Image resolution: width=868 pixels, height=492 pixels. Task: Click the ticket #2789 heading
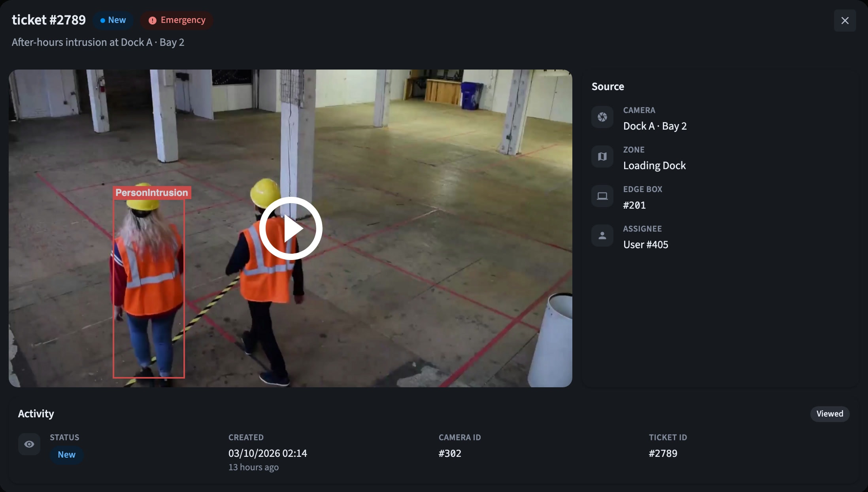click(49, 20)
